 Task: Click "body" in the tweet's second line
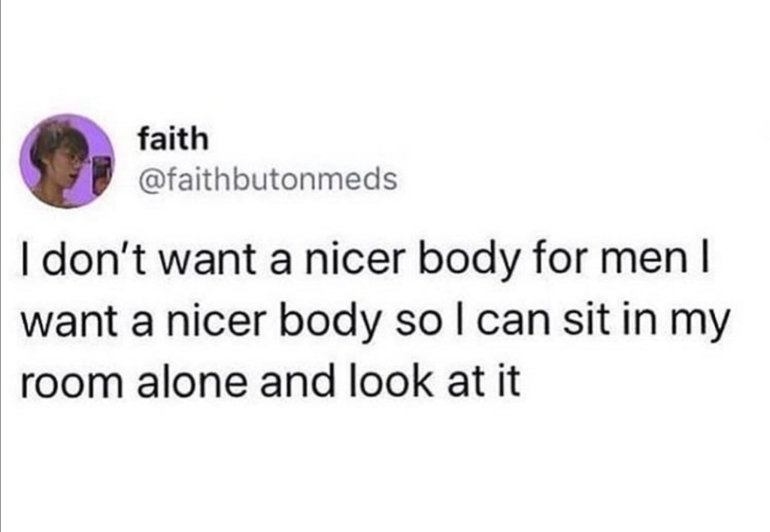(331, 322)
